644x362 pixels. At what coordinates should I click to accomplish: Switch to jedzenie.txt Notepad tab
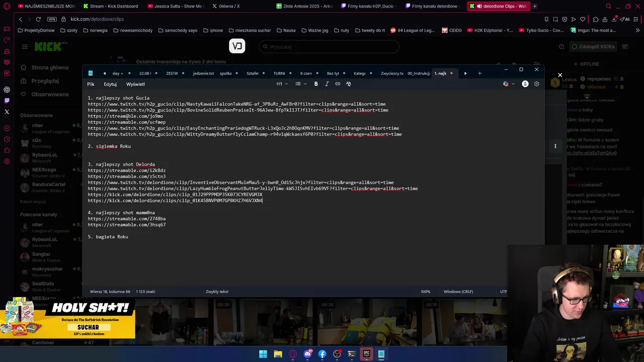point(203,73)
